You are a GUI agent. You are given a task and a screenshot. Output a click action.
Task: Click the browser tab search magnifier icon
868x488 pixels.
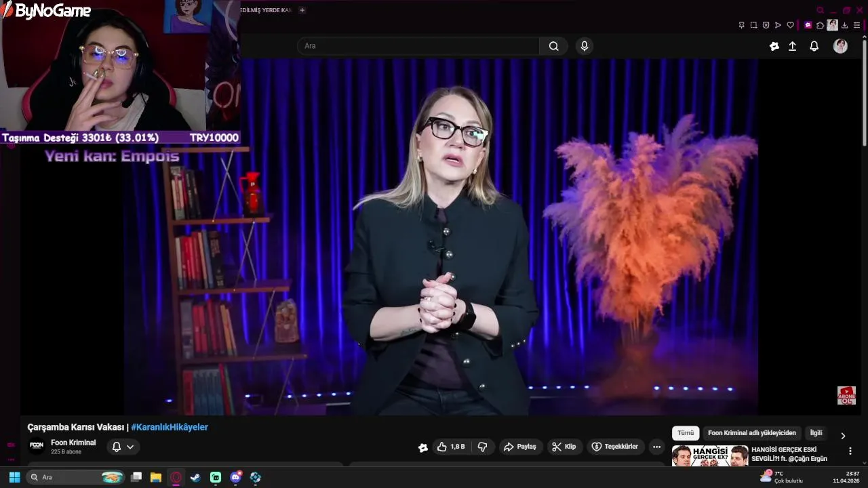point(820,10)
